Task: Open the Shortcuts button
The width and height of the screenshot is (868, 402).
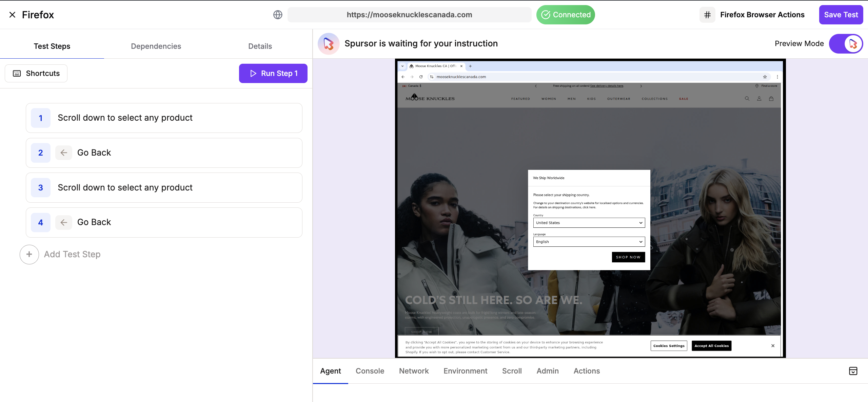Action: click(x=36, y=73)
